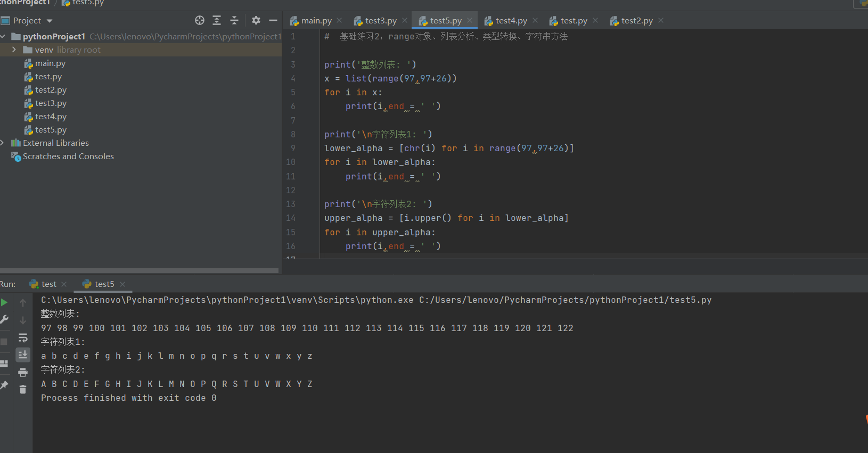Hide the Project tool window
This screenshot has height=453, width=868.
[273, 20]
